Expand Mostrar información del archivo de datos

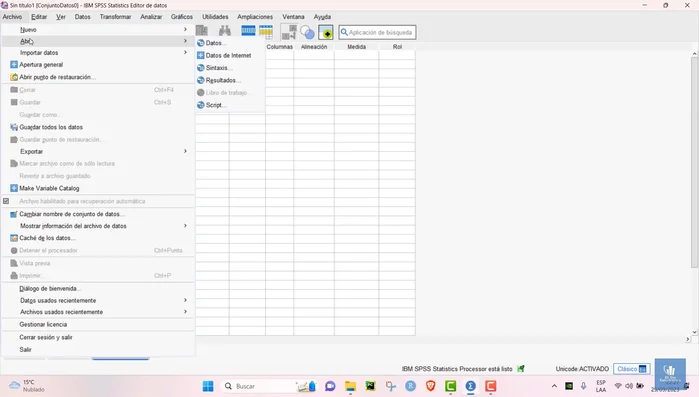click(x=185, y=226)
